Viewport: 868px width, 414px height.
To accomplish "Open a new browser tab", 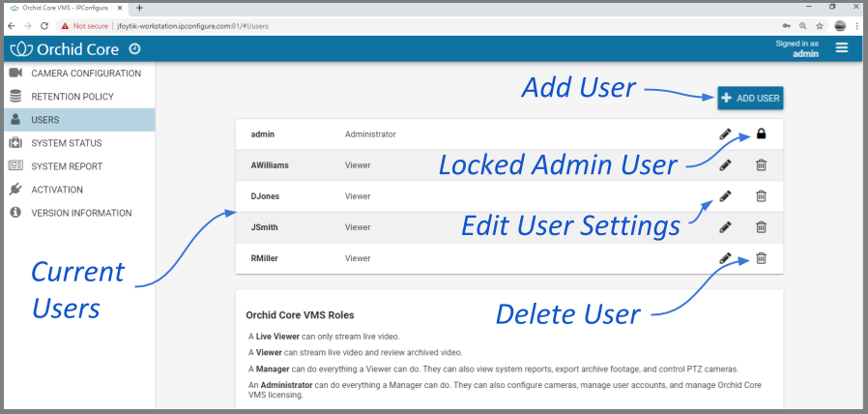I will 139,8.
